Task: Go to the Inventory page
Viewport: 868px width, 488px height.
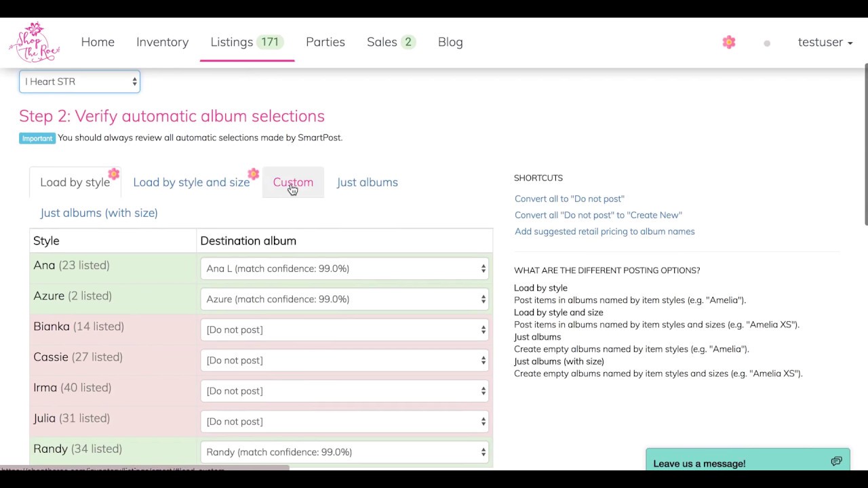Action: pos(162,42)
